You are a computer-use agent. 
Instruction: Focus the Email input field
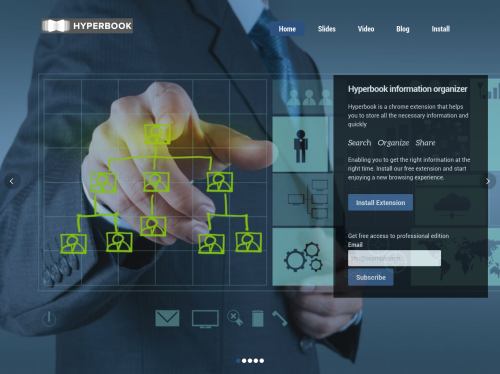pyautogui.click(x=394, y=258)
